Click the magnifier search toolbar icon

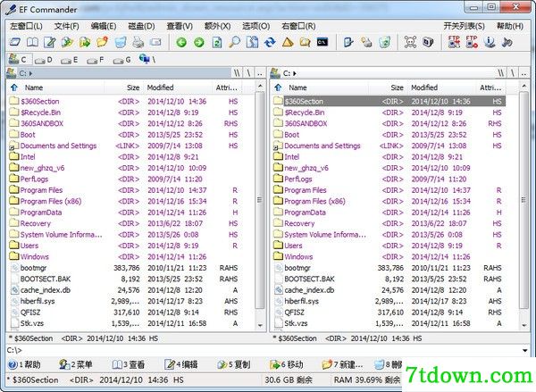point(234,42)
